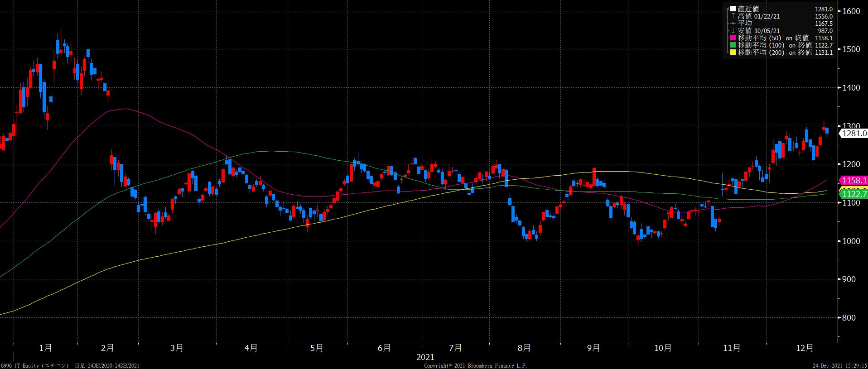
Task: Click the 6月 label on time axis
Action: (x=384, y=348)
